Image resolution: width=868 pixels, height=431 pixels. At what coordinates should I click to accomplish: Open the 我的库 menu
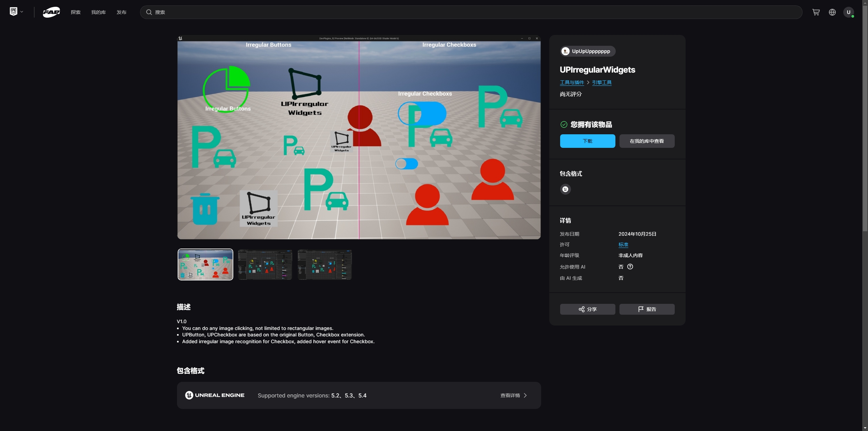coord(98,12)
